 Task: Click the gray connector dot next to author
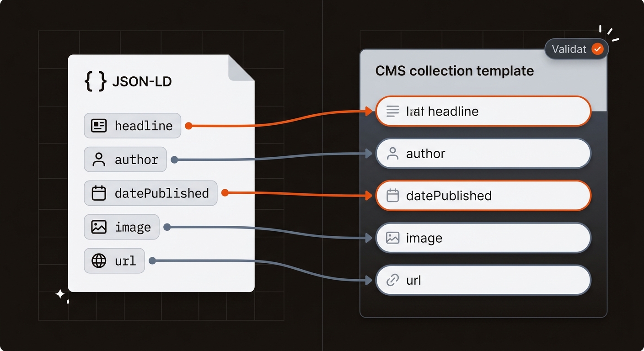(x=174, y=160)
